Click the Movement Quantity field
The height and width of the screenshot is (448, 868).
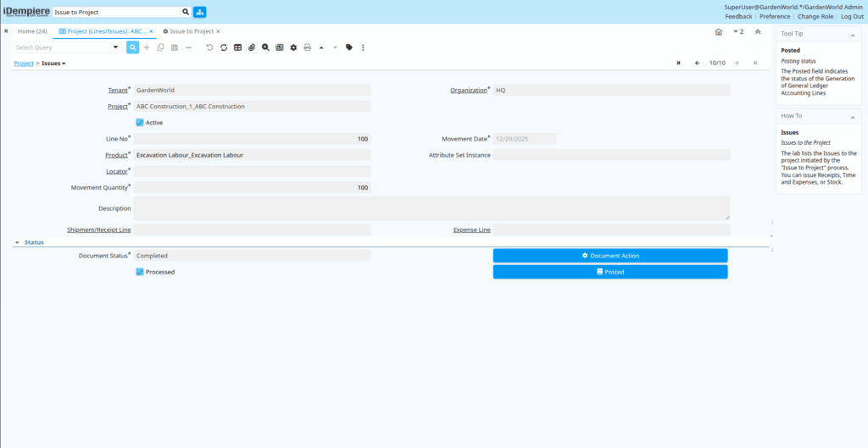point(252,187)
